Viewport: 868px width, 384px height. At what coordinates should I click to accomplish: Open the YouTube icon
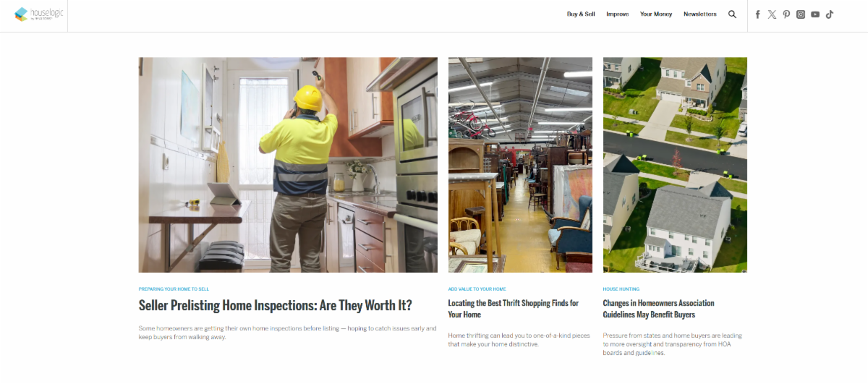pyautogui.click(x=815, y=14)
